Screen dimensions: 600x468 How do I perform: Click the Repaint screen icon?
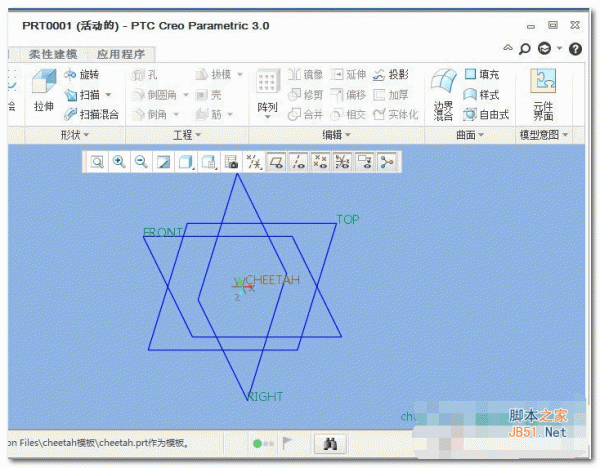(x=164, y=162)
